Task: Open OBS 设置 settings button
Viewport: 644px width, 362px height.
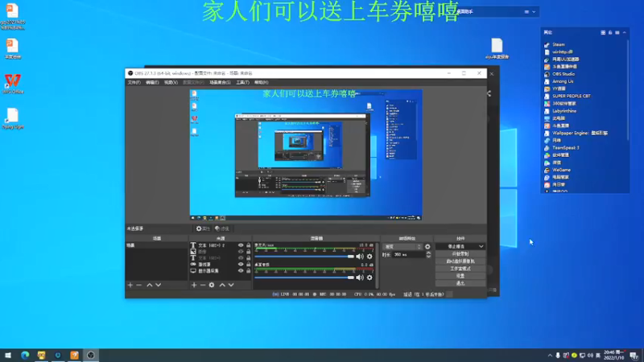Action: click(460, 276)
